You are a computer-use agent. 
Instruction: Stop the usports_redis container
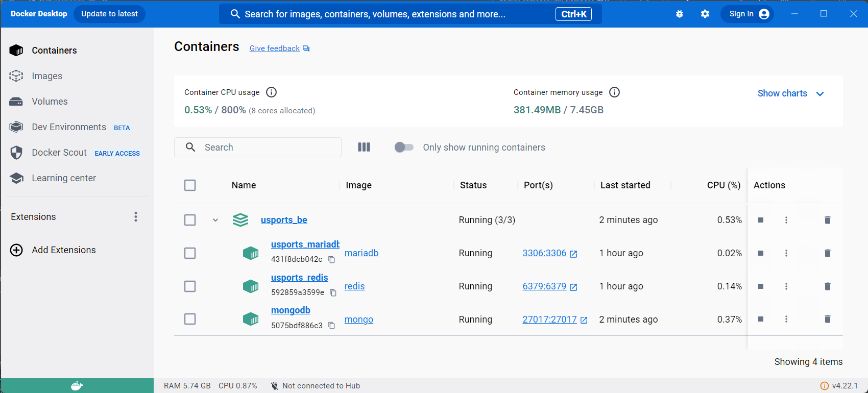point(761,286)
